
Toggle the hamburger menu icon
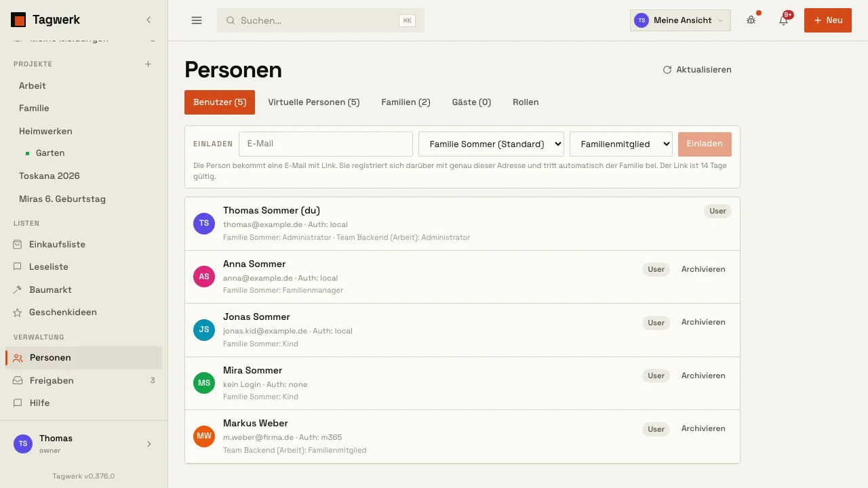[x=197, y=20]
